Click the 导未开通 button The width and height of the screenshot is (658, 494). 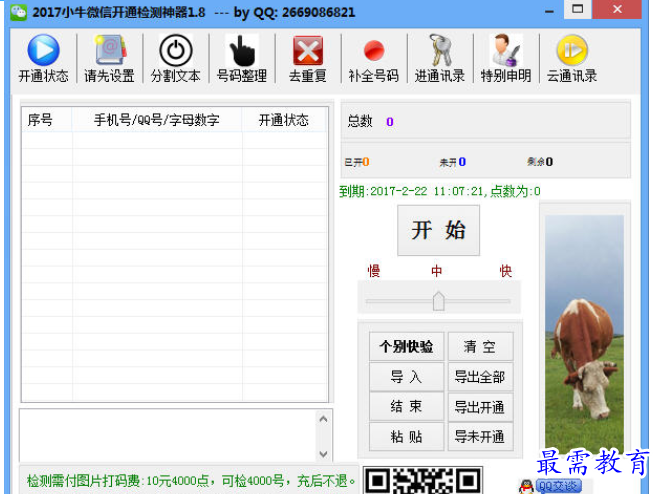pos(480,436)
